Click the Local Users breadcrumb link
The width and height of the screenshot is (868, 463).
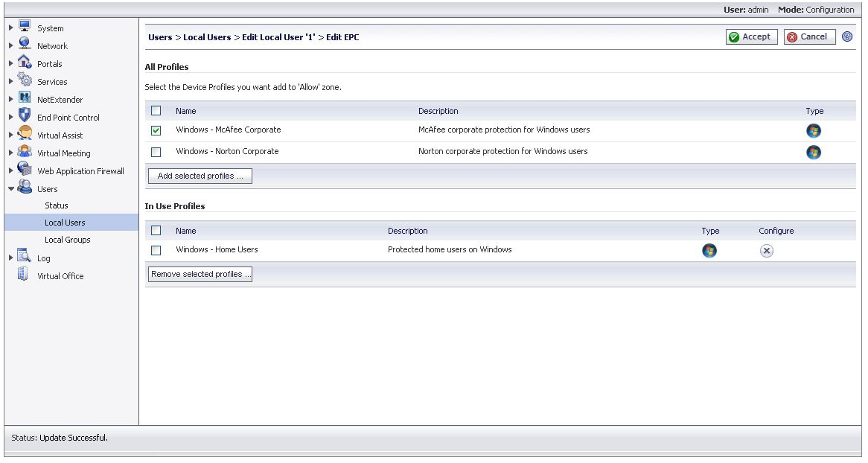click(x=207, y=37)
